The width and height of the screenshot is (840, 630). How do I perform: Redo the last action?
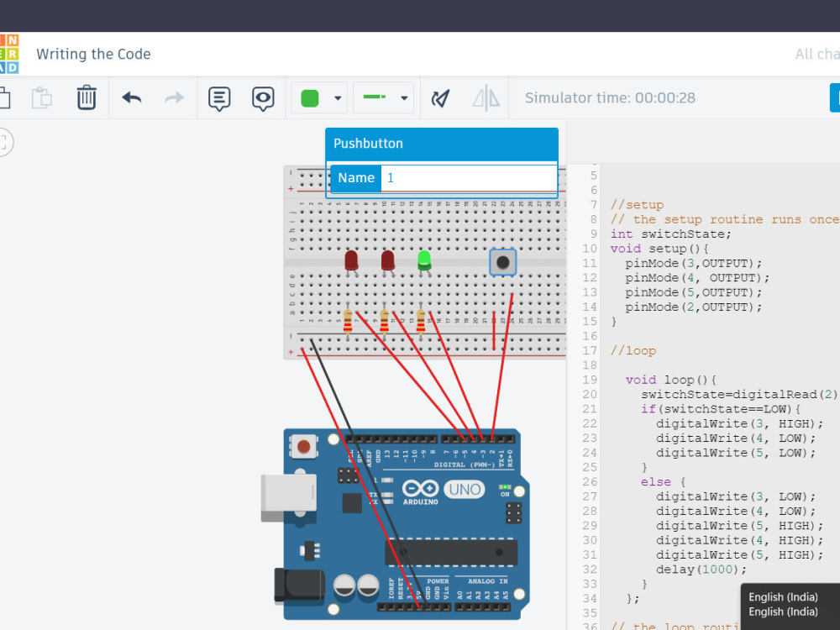174,98
